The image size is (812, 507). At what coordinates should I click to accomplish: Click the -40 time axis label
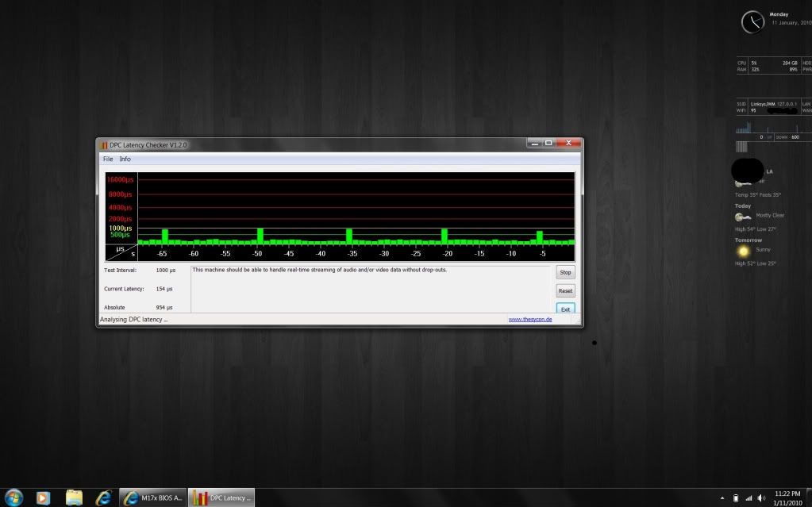[321, 254]
